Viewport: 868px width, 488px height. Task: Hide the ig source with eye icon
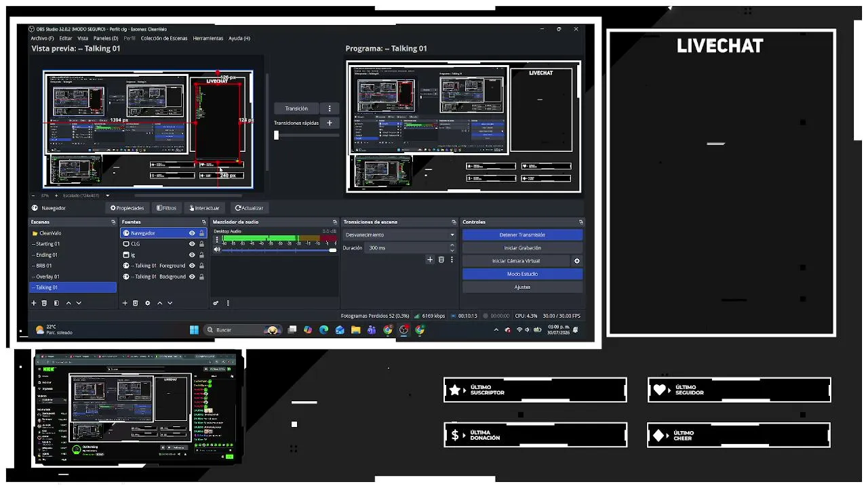(192, 255)
